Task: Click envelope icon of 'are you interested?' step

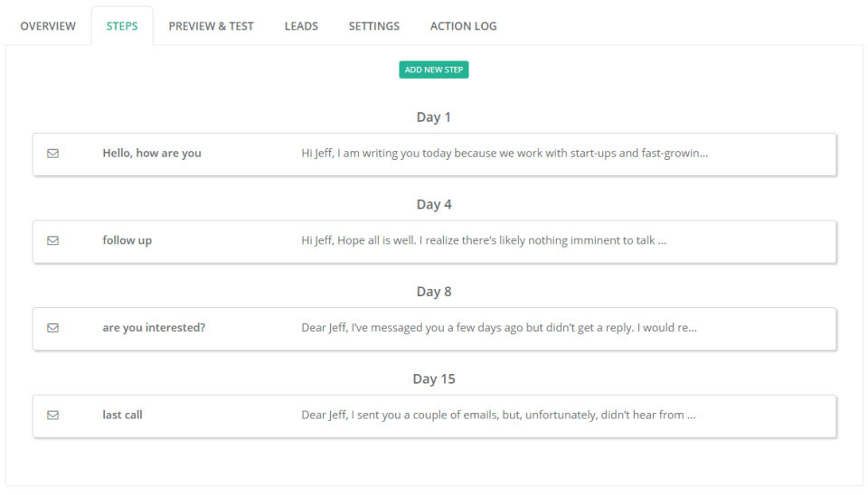Action: (52, 328)
